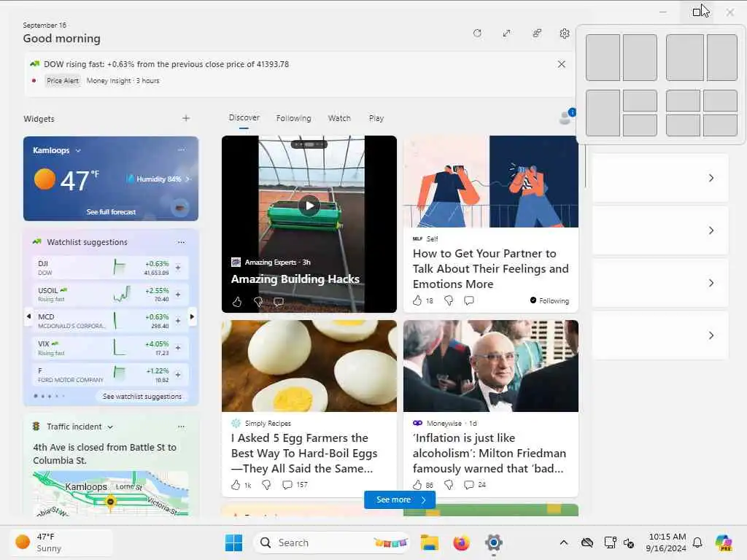Add MCD McDonald's to the watchlist
This screenshot has height=560, width=747.
178,321
